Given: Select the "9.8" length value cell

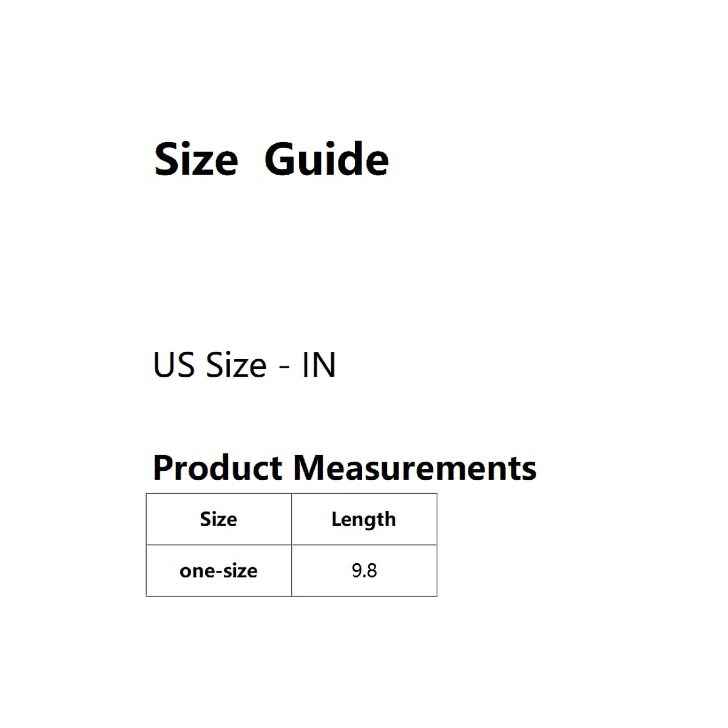Looking at the screenshot, I should click(364, 571).
